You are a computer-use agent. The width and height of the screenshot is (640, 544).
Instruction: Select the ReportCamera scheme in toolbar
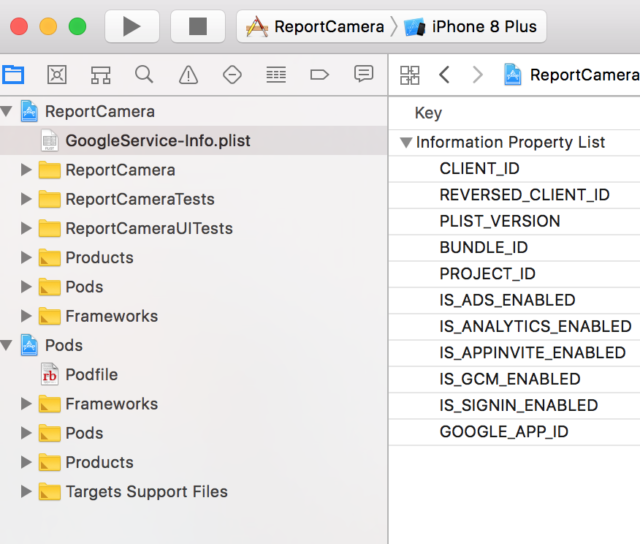315,27
